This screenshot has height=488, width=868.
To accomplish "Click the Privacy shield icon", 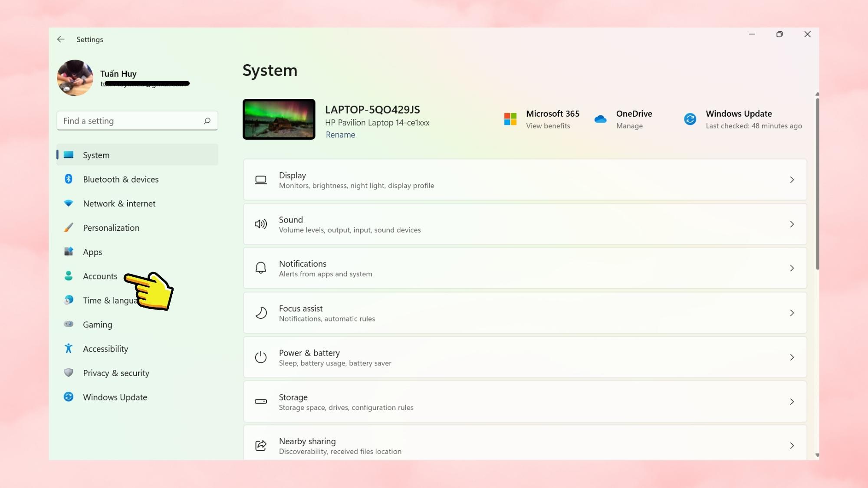I will [69, 373].
